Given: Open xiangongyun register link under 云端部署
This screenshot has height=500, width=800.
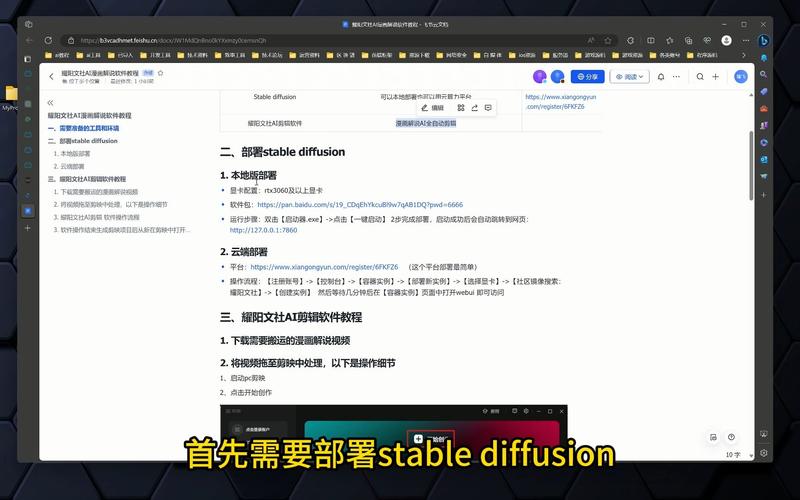Looking at the screenshot, I should 324,267.
